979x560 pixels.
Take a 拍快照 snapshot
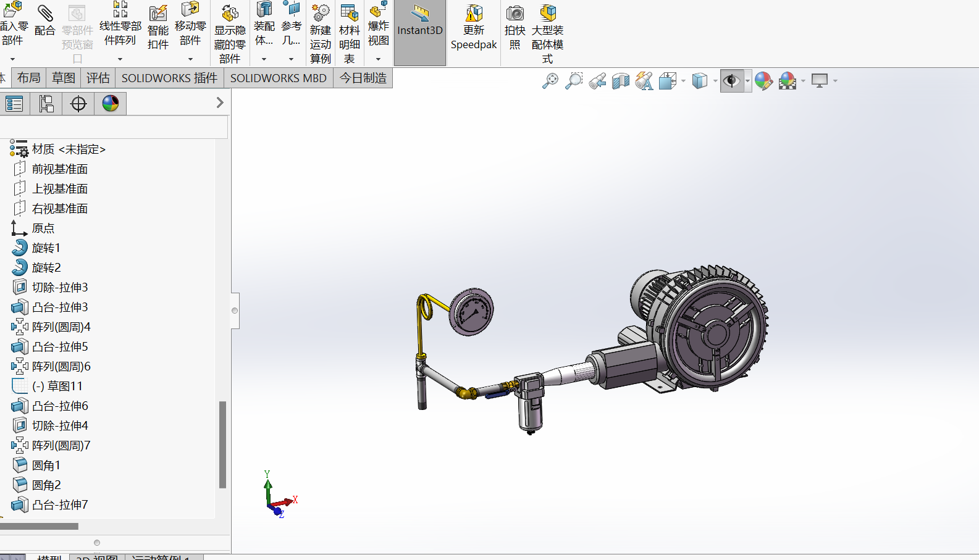click(x=515, y=27)
